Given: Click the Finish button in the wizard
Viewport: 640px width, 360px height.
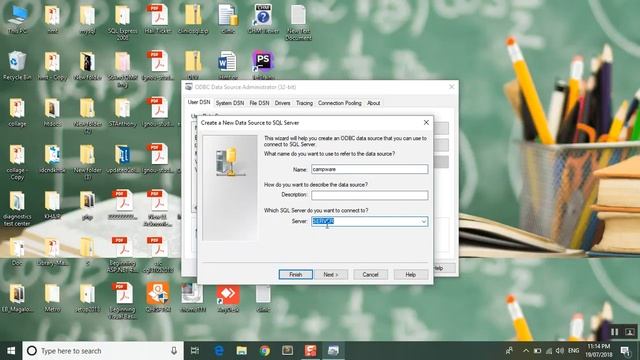Looking at the screenshot, I should pyautogui.click(x=296, y=275).
